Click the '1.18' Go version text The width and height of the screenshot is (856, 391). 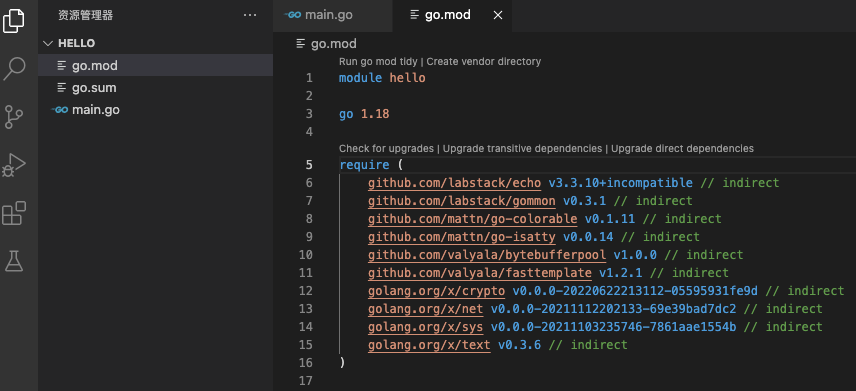point(375,114)
